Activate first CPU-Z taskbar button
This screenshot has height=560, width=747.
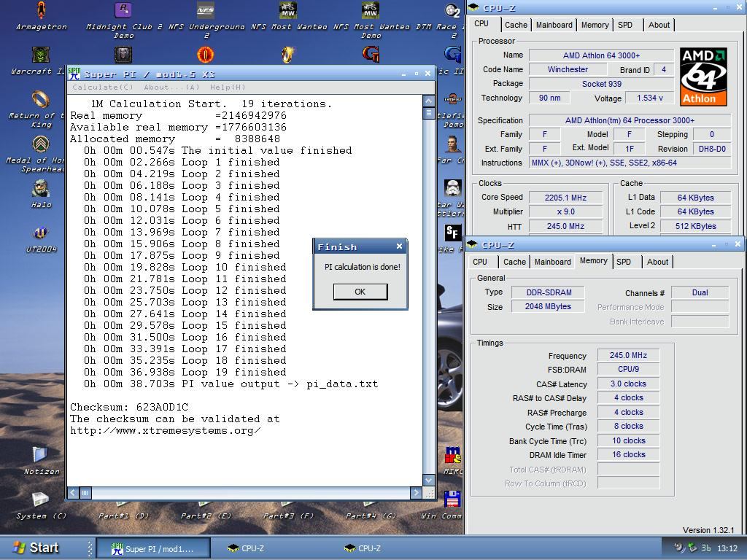point(246,548)
